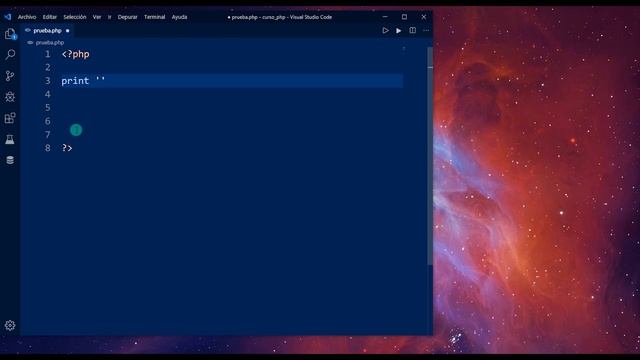This screenshot has width=640, height=360.
Task: Click line number 2 in the gutter
Action: point(48,67)
